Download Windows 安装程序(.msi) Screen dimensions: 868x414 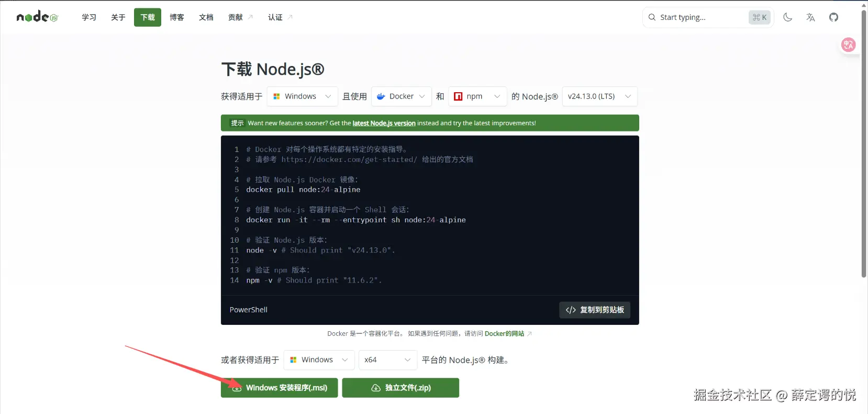(x=279, y=388)
